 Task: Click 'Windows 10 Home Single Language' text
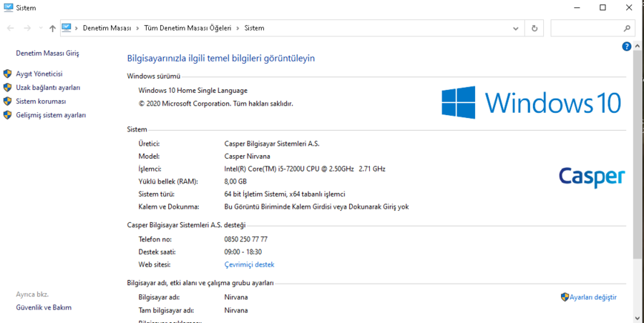pyautogui.click(x=193, y=91)
